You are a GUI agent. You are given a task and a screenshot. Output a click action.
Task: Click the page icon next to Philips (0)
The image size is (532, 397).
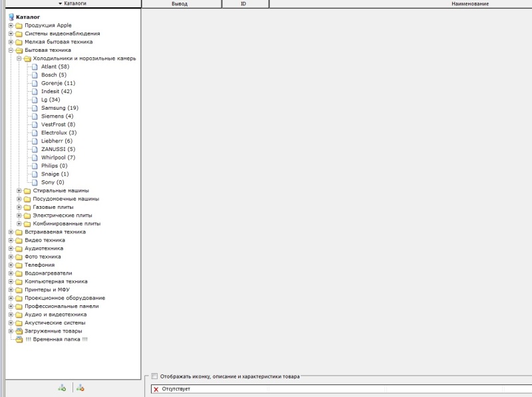35,166
